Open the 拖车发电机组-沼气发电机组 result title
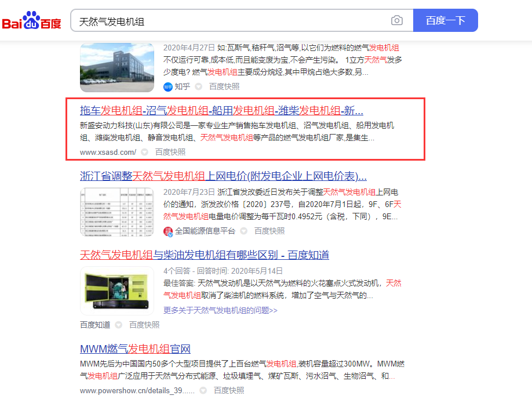Image resolution: width=532 pixels, height=399 pixels. coord(221,110)
